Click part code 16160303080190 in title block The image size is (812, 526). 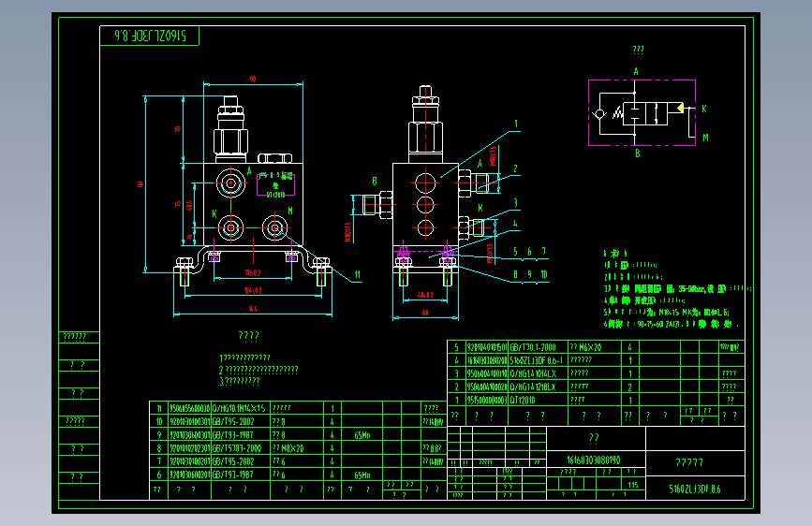point(594,460)
